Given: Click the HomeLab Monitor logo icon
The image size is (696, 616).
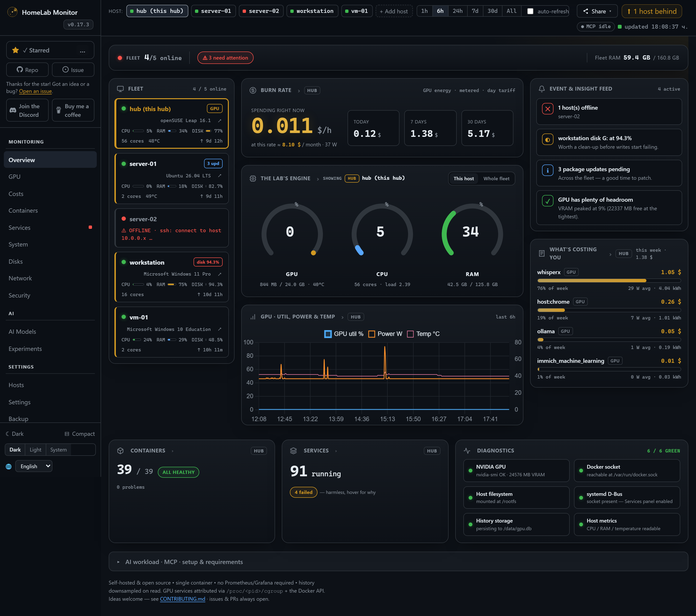Looking at the screenshot, I should click(x=12, y=12).
